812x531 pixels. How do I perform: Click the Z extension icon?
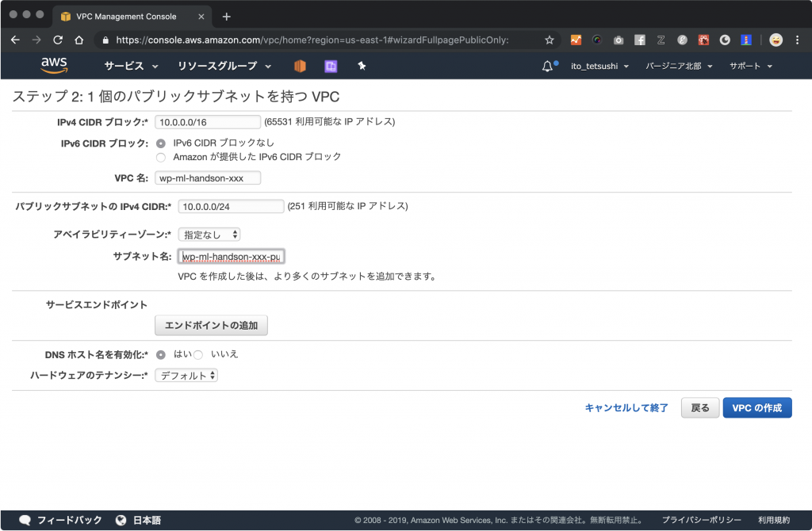(x=661, y=40)
